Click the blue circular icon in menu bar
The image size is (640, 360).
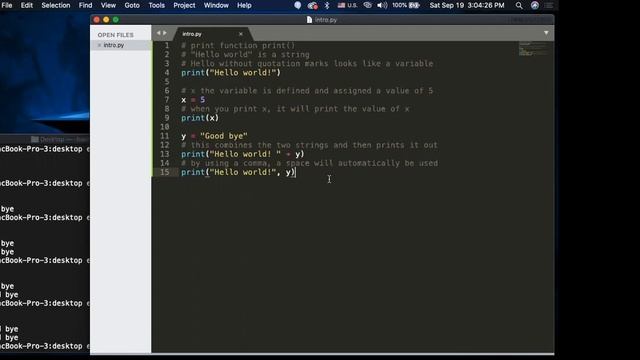(298, 5)
